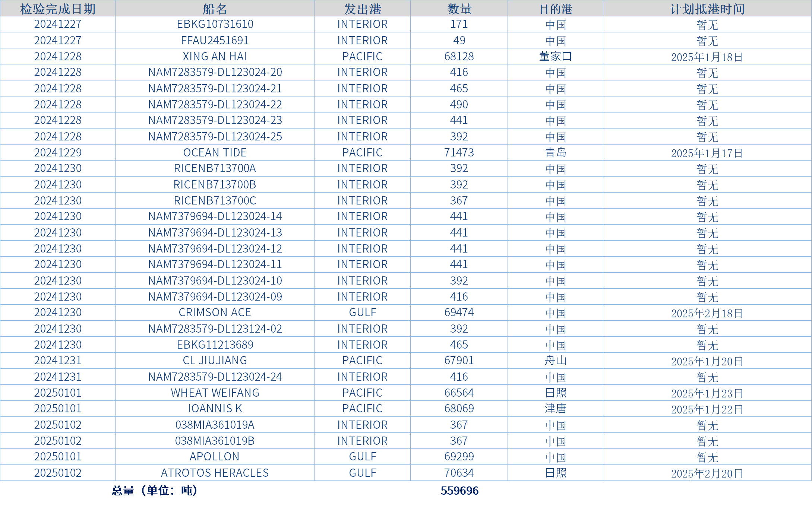
Task: Select the WHEAT WEIFANG cell
Action: pos(215,393)
